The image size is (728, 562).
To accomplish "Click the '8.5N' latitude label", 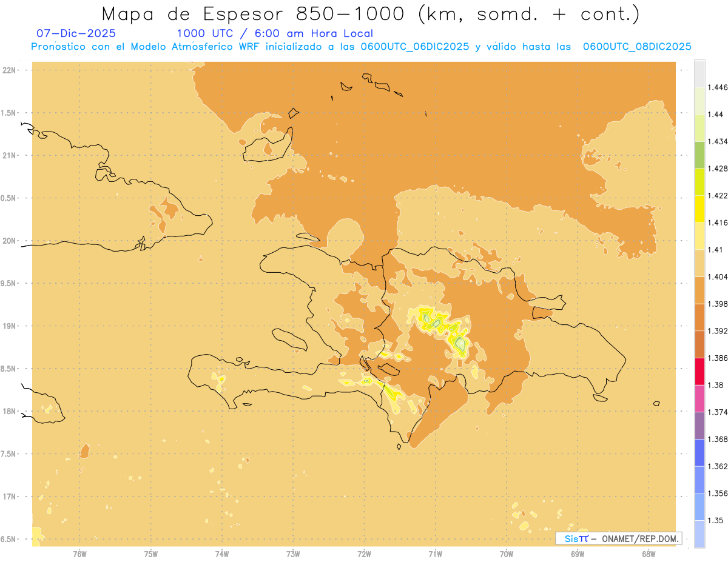I will 8,369.
